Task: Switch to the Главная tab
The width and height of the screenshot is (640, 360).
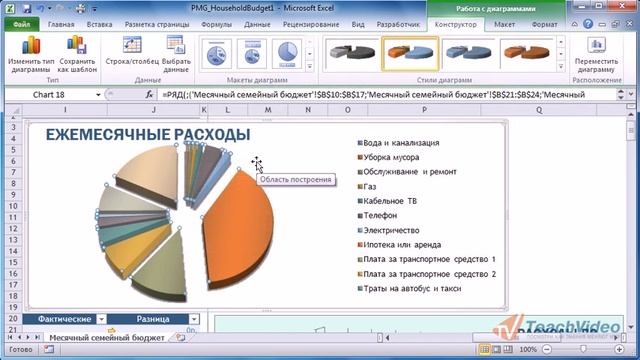Action: (61, 24)
